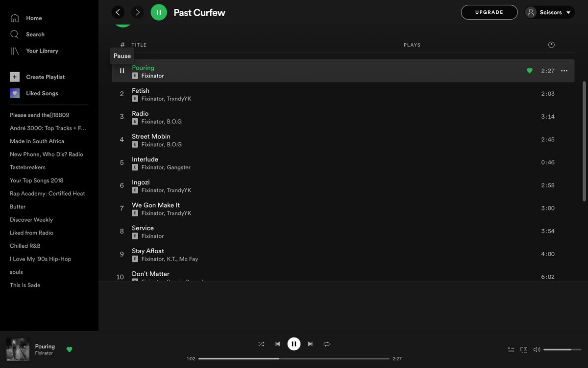Pause the album with the green top button
The image size is (588, 368).
(159, 12)
